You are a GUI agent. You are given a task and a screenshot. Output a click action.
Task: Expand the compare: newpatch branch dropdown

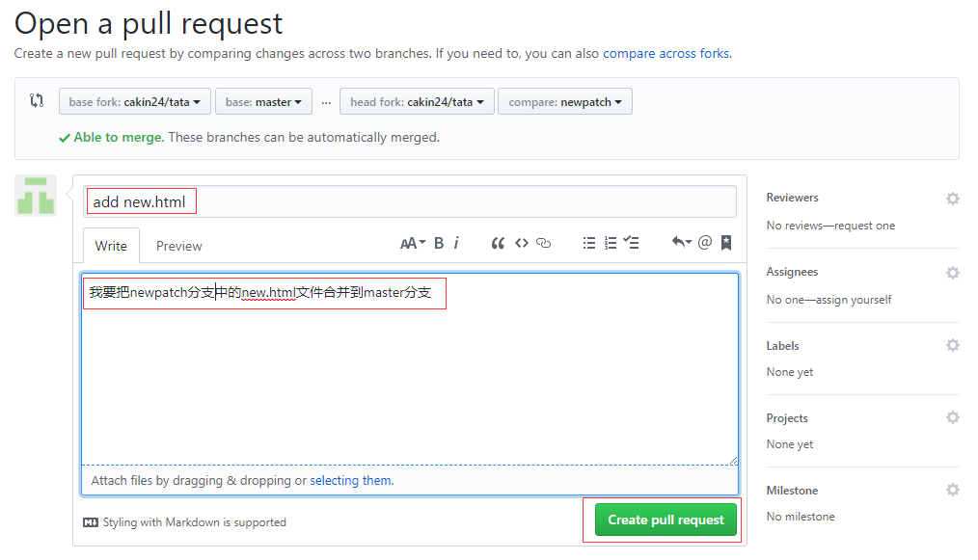coord(565,101)
